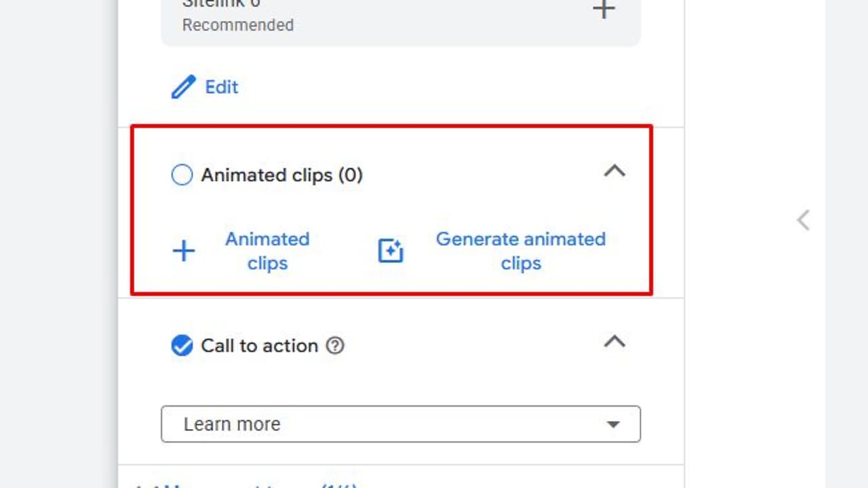The image size is (868, 488).
Task: Click the Edit link
Action: click(x=221, y=87)
